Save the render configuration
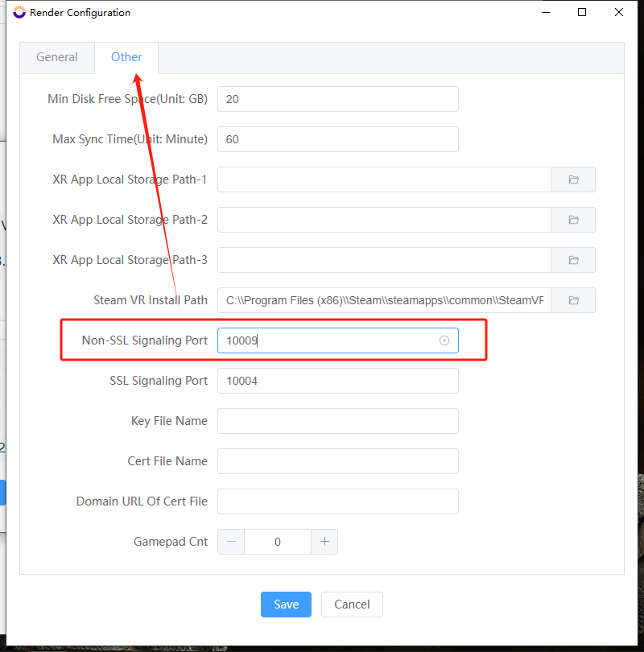This screenshot has height=652, width=644. tap(286, 605)
